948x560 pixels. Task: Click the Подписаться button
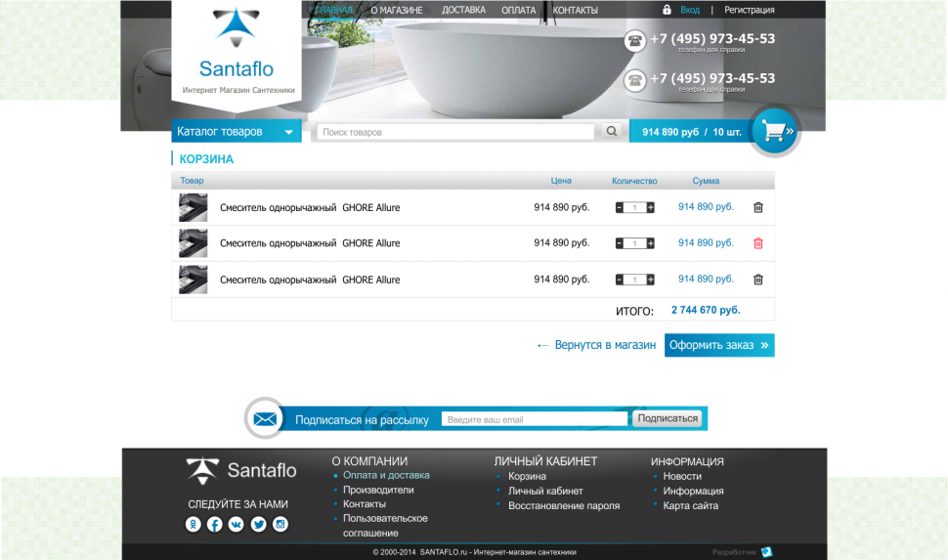668,418
